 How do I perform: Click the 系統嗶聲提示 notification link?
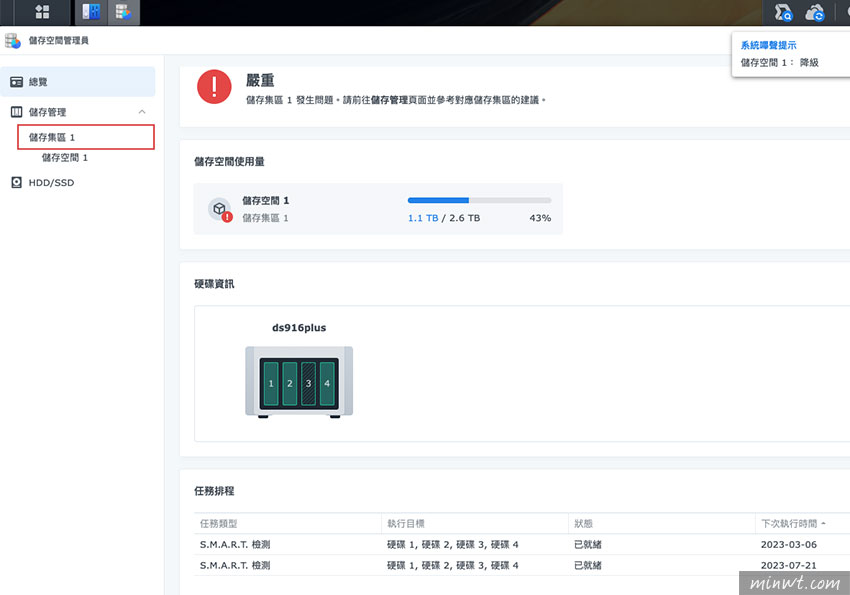click(x=768, y=46)
